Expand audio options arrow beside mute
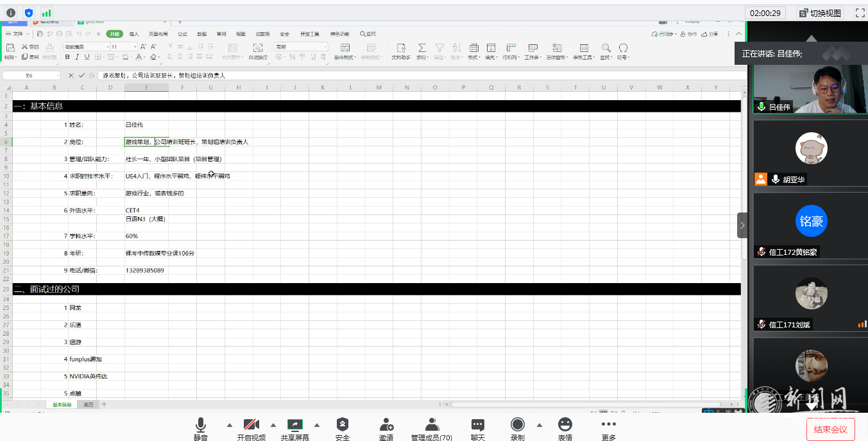The width and height of the screenshot is (868, 441). click(229, 424)
